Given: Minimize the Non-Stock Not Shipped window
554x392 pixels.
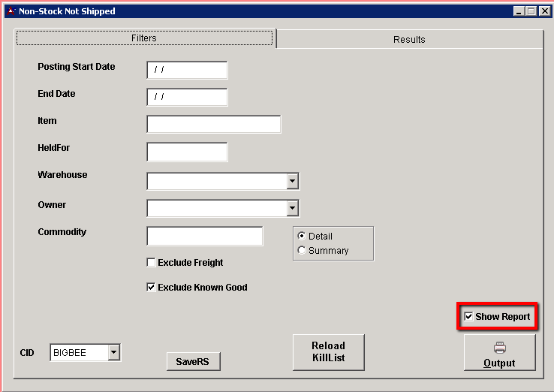Looking at the screenshot, I should point(519,11).
